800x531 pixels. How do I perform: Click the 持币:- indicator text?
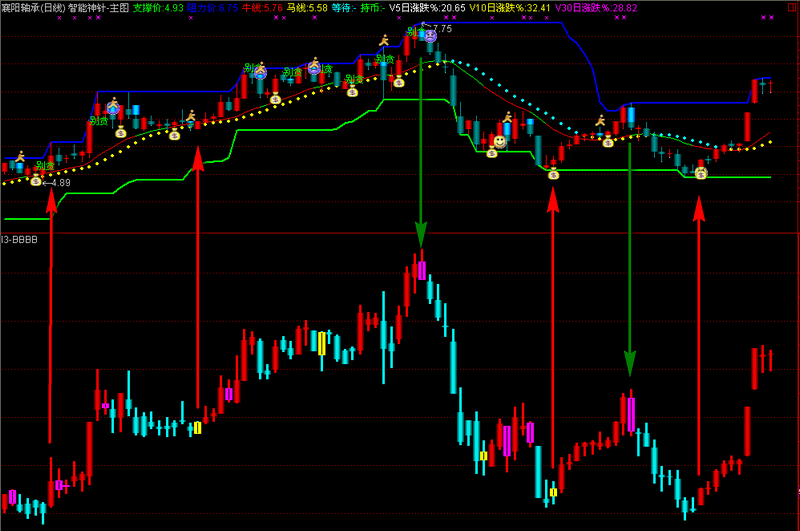pyautogui.click(x=373, y=8)
